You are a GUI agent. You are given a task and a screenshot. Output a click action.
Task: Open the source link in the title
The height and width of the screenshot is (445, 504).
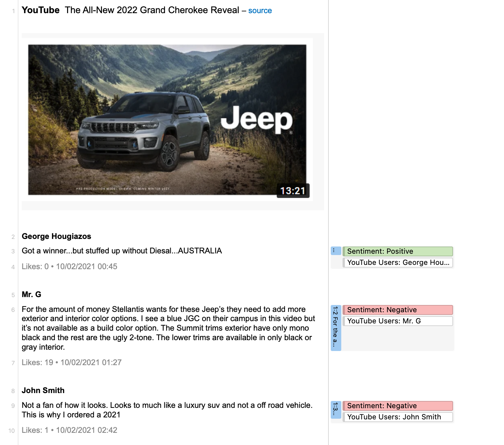[x=260, y=11]
